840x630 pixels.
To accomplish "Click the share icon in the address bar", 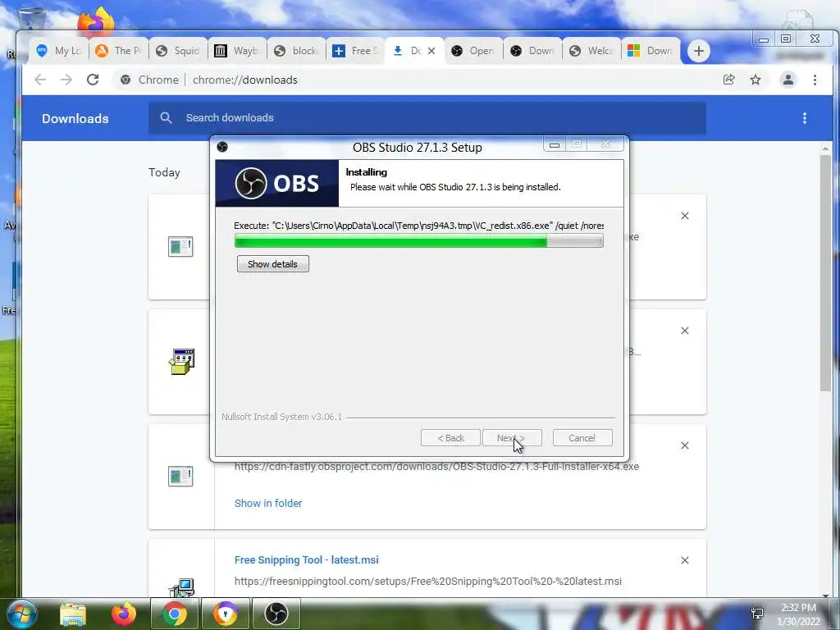I will pos(728,80).
